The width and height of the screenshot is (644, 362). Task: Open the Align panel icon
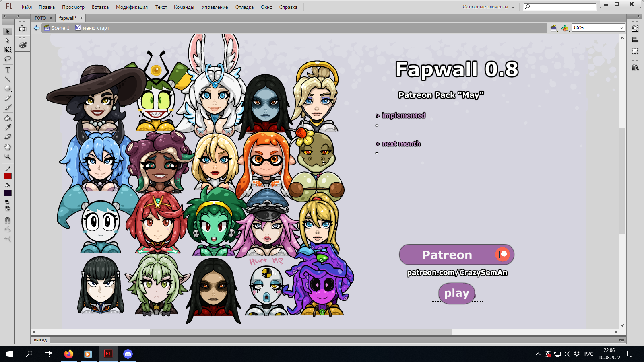point(635,40)
